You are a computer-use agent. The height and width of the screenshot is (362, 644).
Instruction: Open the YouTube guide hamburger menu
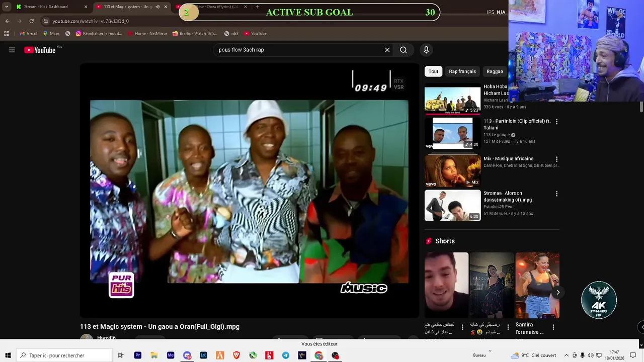pos(12,50)
